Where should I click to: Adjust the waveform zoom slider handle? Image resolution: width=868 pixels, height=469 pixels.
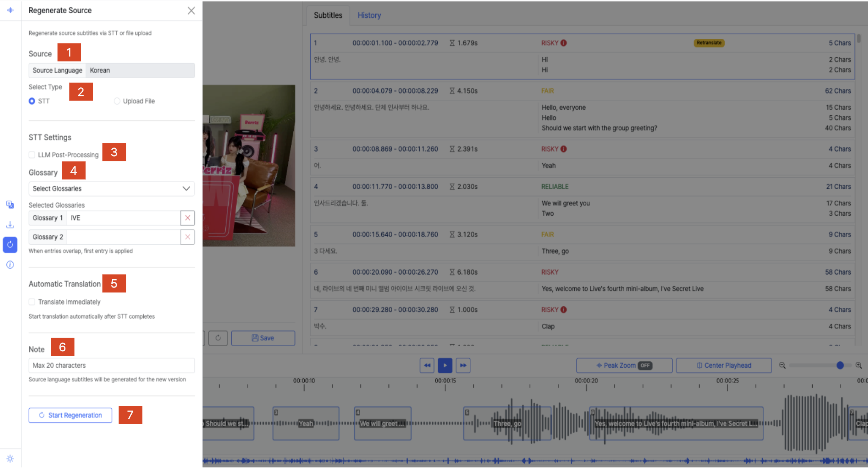[840, 365]
